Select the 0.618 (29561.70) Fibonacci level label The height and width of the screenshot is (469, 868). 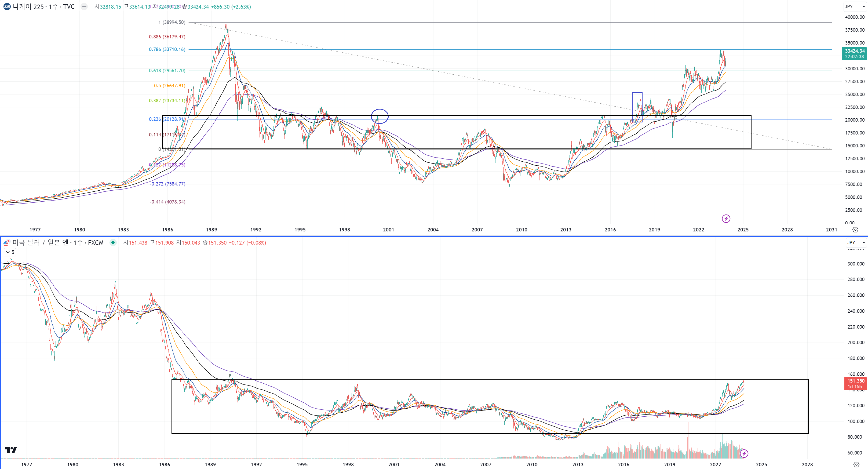pos(167,70)
